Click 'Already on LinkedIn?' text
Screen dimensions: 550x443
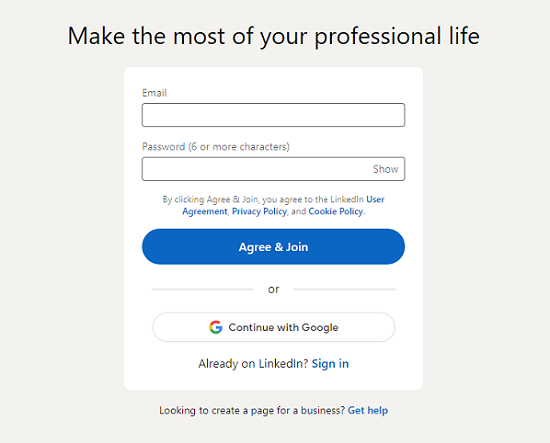click(x=253, y=364)
